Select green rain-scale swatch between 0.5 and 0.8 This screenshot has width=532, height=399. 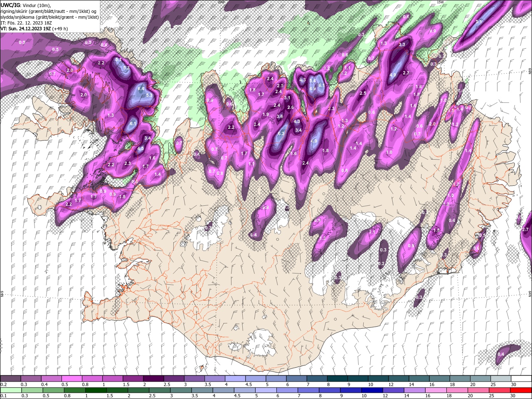tap(54, 390)
